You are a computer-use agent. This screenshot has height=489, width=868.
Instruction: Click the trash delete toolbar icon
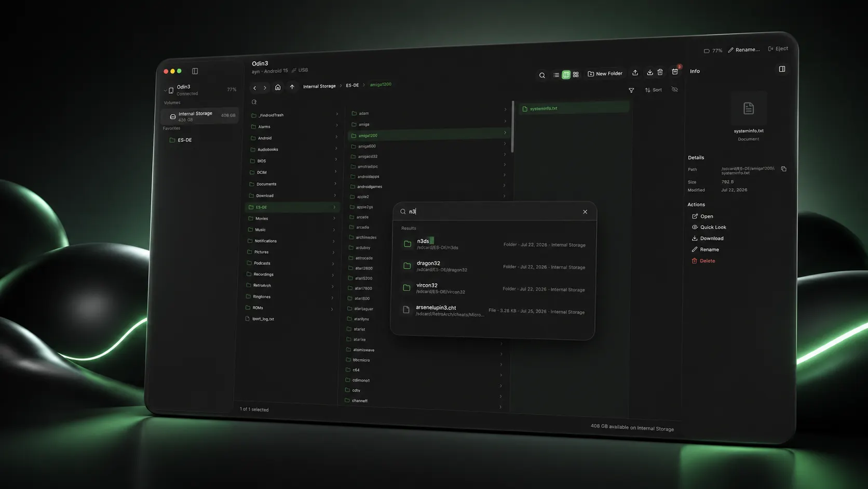pos(660,72)
